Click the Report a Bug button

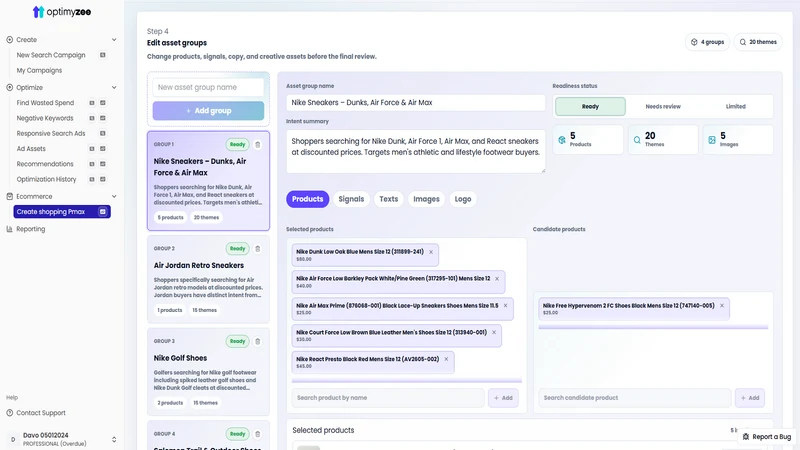[x=767, y=437]
